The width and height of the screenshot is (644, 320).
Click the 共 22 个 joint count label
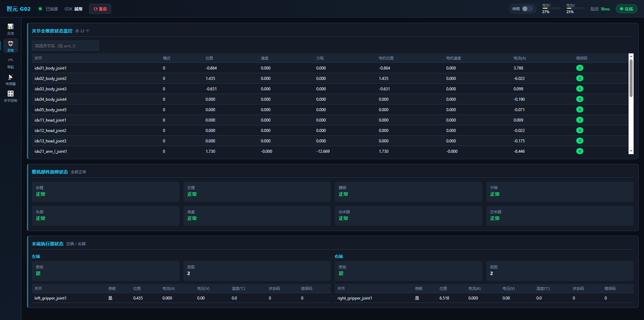point(82,31)
